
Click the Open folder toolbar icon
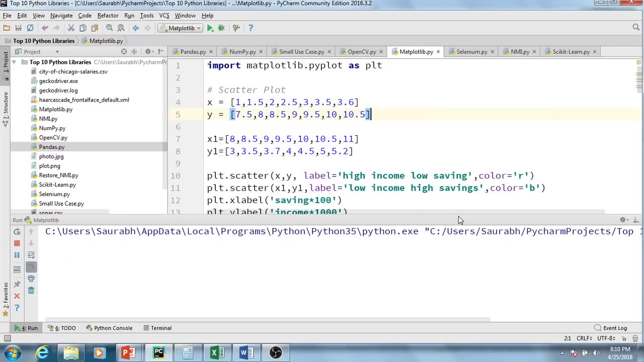pos(7,28)
